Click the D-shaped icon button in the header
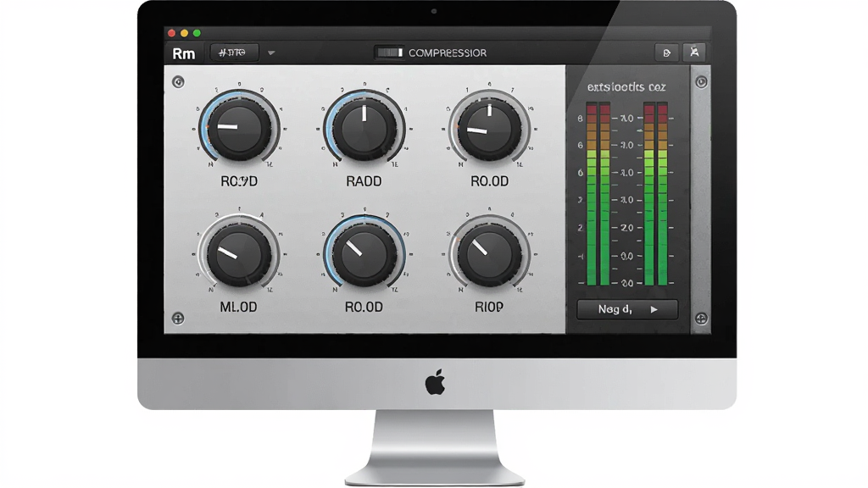This screenshot has height=488, width=868. [666, 53]
